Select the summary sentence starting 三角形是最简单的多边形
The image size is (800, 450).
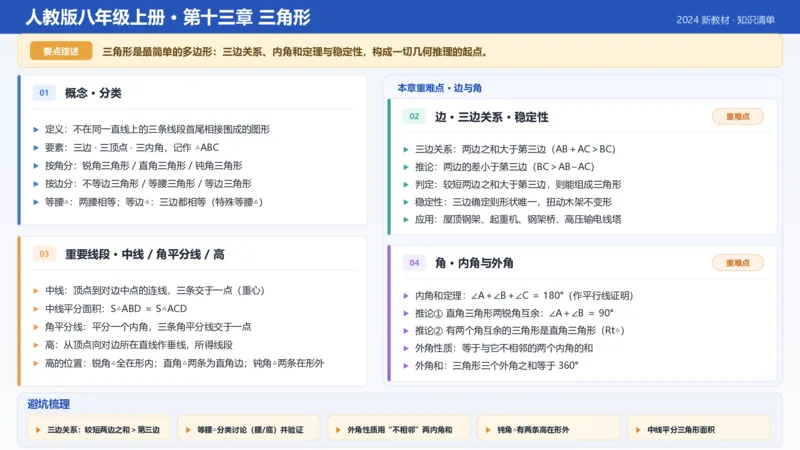[295, 52]
